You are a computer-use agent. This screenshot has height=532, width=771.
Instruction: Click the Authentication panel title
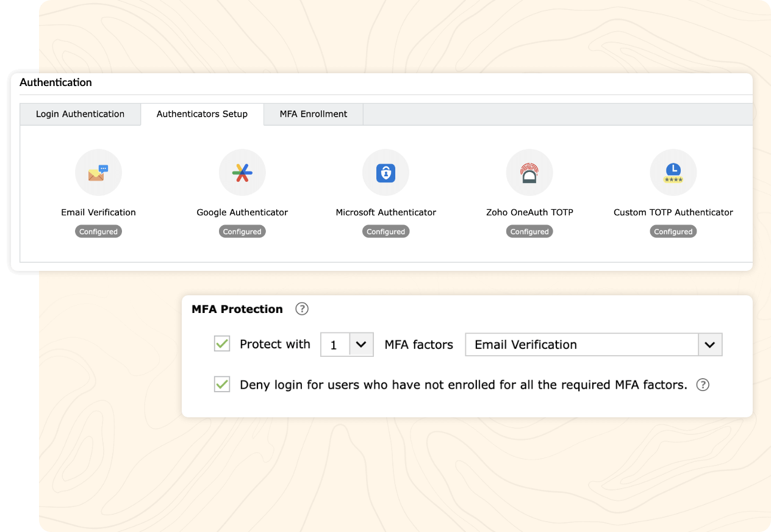pos(56,82)
